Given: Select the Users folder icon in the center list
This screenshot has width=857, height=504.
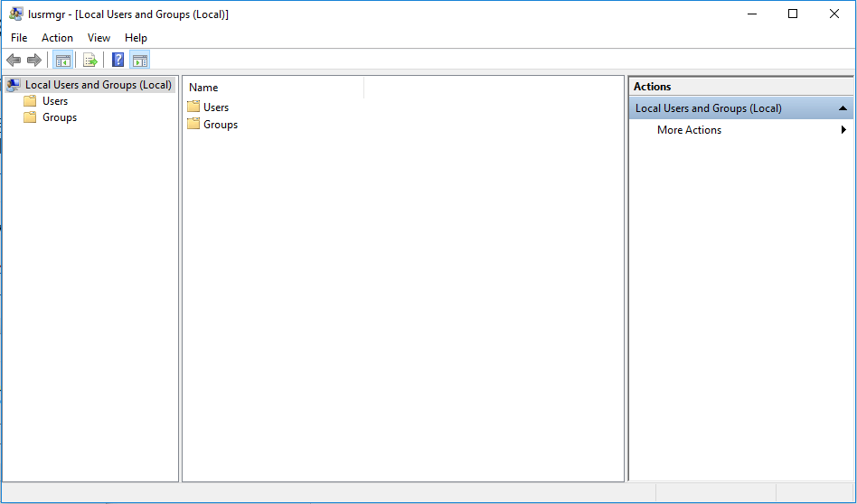Looking at the screenshot, I should coord(193,107).
